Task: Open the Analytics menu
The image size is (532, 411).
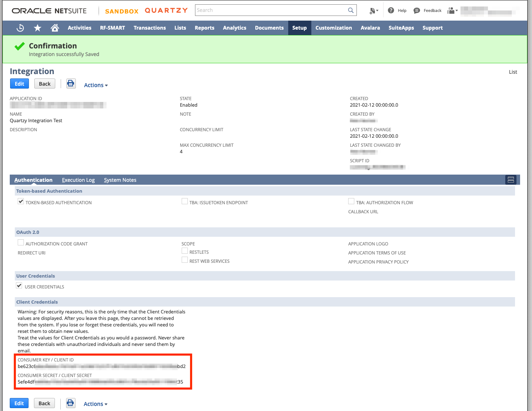Action: 234,28
